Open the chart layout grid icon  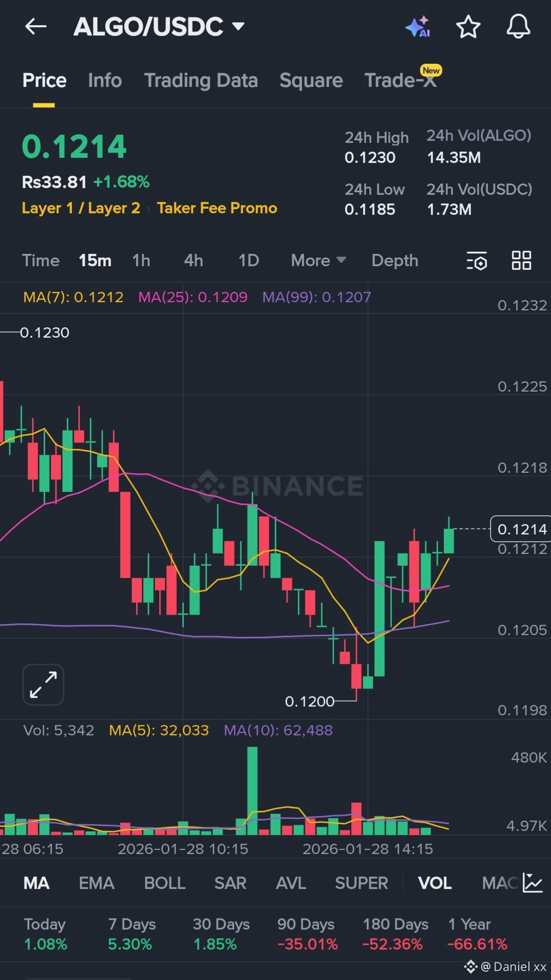521,261
